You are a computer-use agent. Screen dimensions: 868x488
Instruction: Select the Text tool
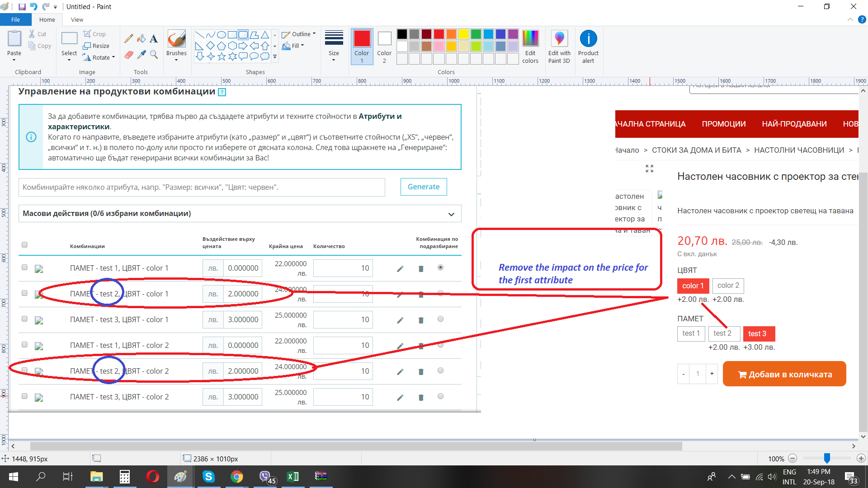point(154,39)
